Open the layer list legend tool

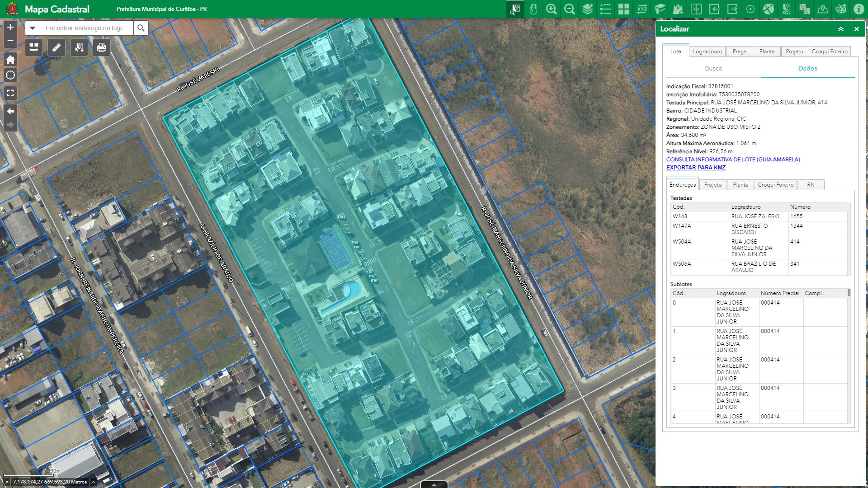click(606, 9)
